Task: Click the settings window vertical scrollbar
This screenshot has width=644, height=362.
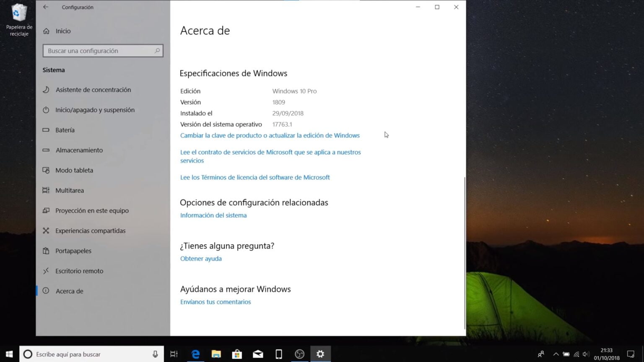Action: [x=465, y=253]
